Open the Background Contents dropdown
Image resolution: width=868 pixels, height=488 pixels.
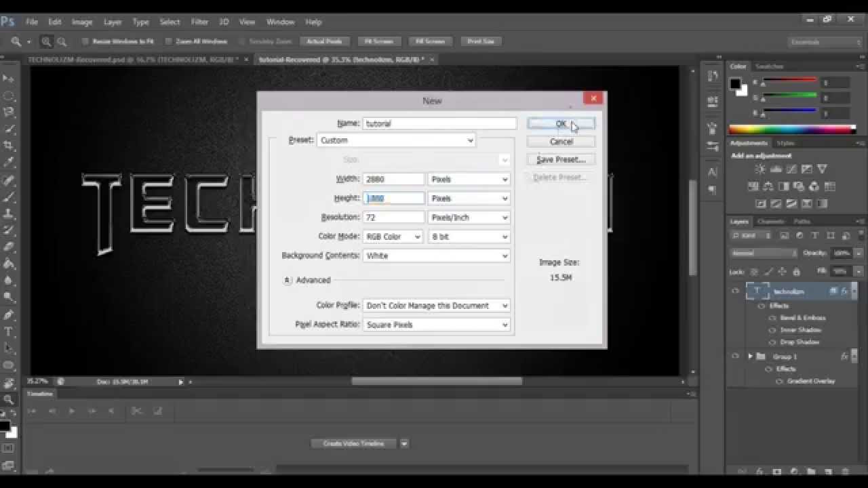[436, 256]
